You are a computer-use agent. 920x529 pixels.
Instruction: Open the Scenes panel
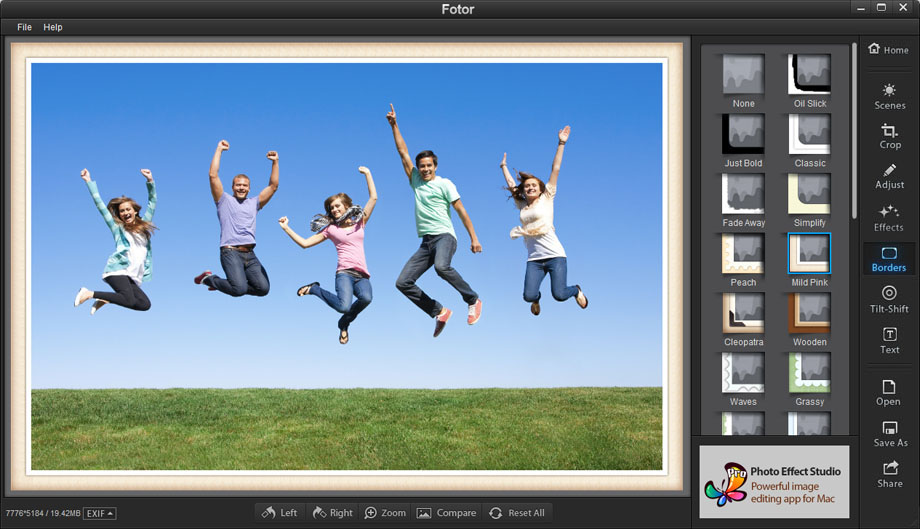[x=889, y=96]
